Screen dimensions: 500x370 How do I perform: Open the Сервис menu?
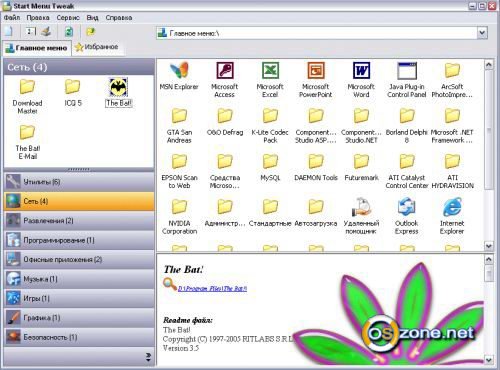click(x=68, y=18)
